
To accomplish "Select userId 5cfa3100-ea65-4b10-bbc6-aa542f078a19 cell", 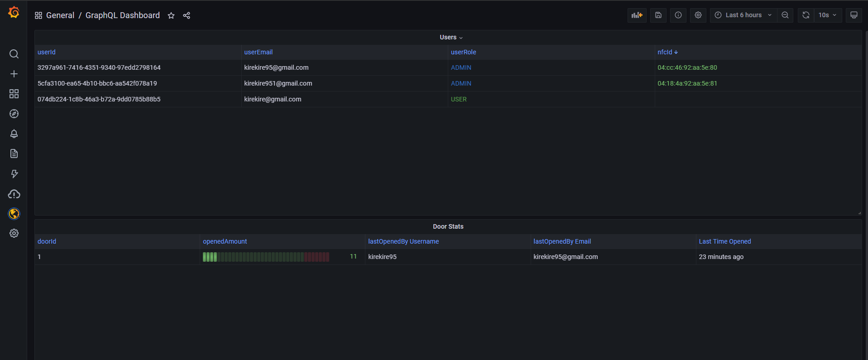I will [x=138, y=83].
